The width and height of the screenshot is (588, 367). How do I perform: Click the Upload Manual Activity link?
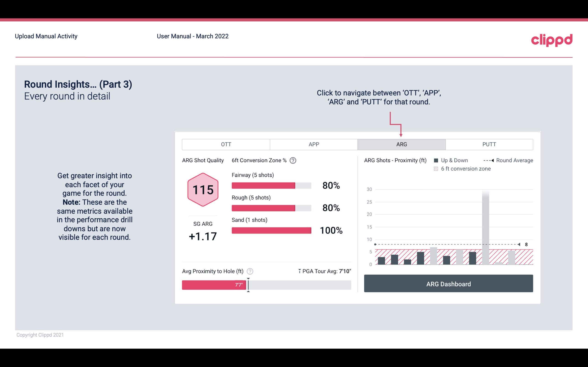tap(47, 36)
